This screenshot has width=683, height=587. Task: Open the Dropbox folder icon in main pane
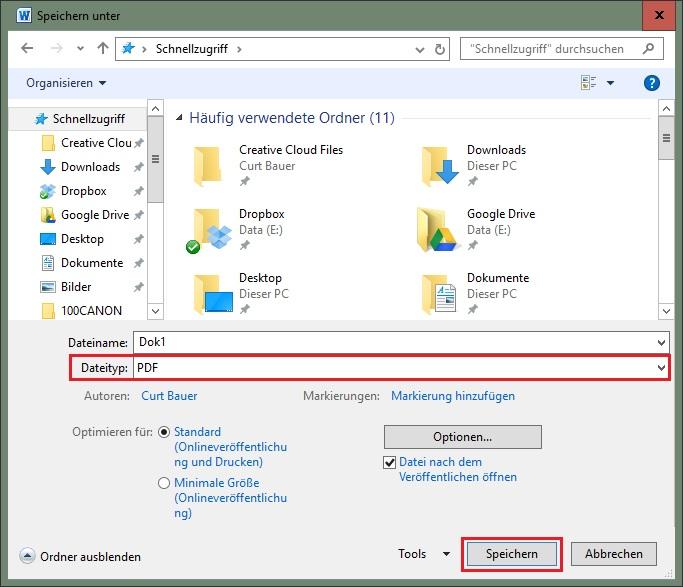[x=211, y=230]
